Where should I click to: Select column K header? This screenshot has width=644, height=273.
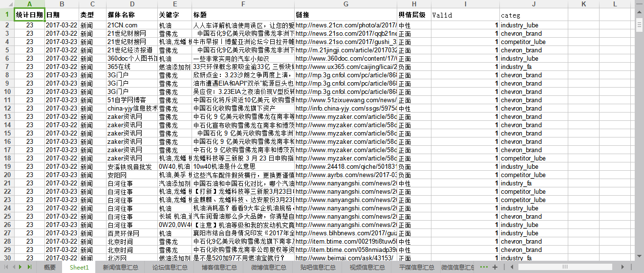click(x=583, y=4)
